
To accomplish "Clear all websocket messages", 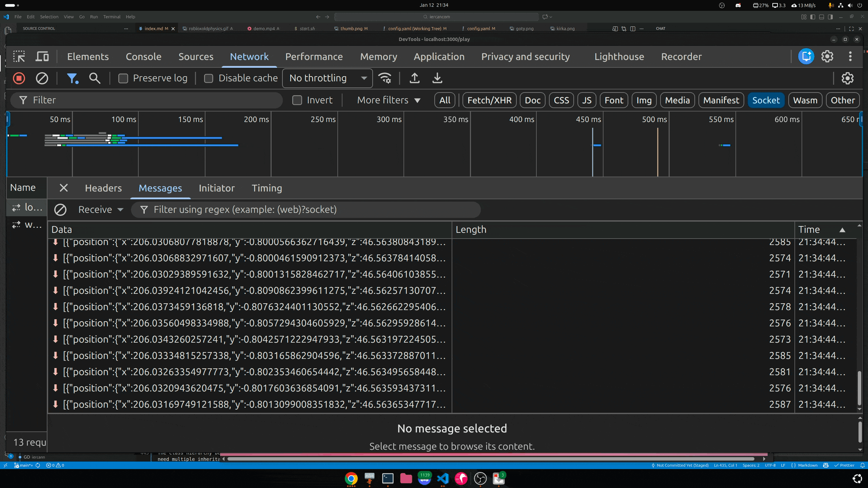I will coord(60,210).
